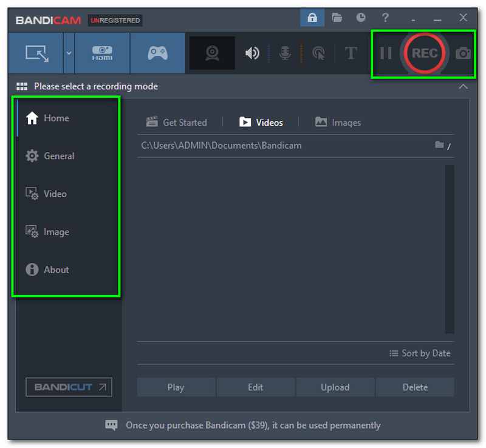Click the UNREGISTERED badge
The width and height of the screenshot is (486, 448).
tap(115, 21)
